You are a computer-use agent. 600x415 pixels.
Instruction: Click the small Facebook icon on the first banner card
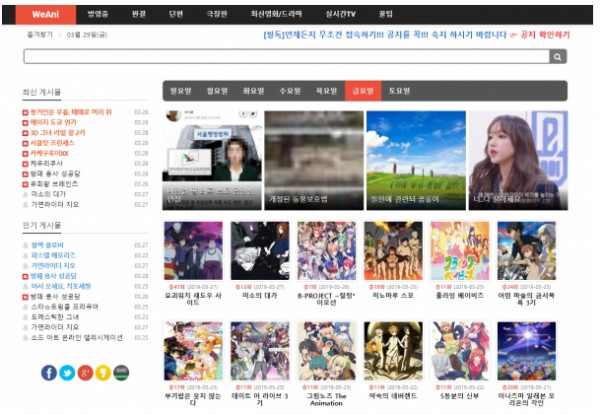[x=243, y=114]
